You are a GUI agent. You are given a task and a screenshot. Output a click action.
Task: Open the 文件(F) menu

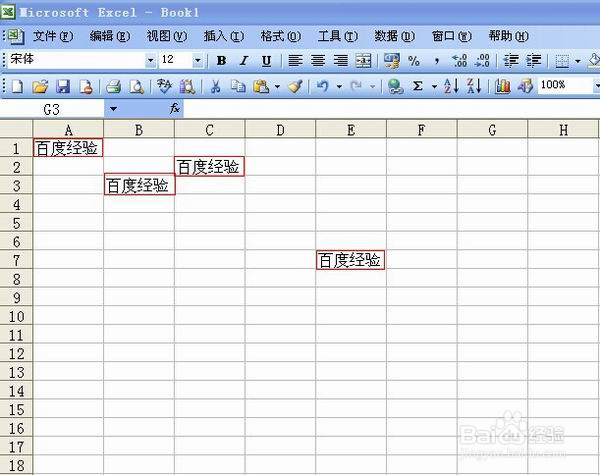point(53,36)
